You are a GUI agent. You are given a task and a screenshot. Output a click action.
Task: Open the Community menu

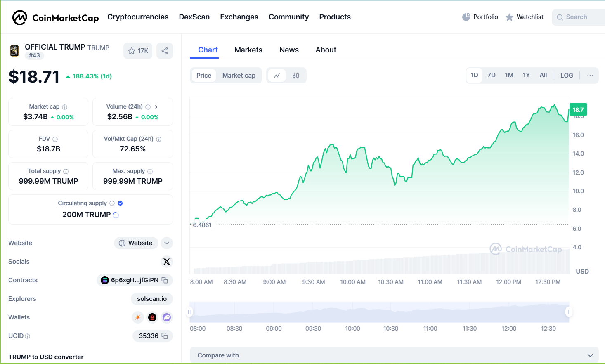(x=288, y=17)
